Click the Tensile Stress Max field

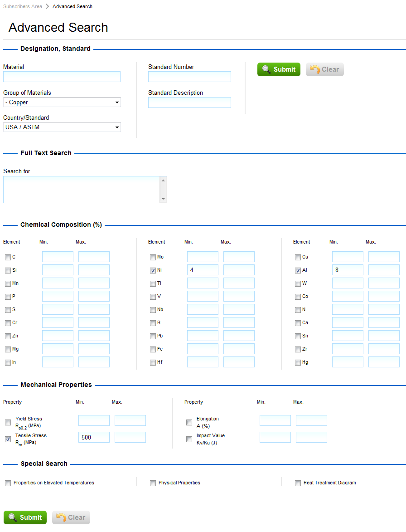tap(130, 437)
